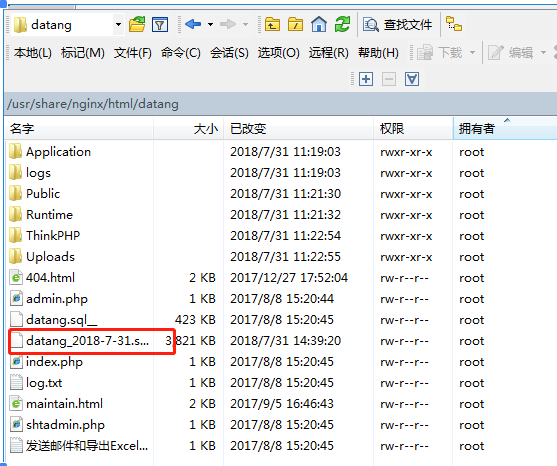Sort by the 大小 column header
The width and height of the screenshot is (557, 466).
pos(189,129)
